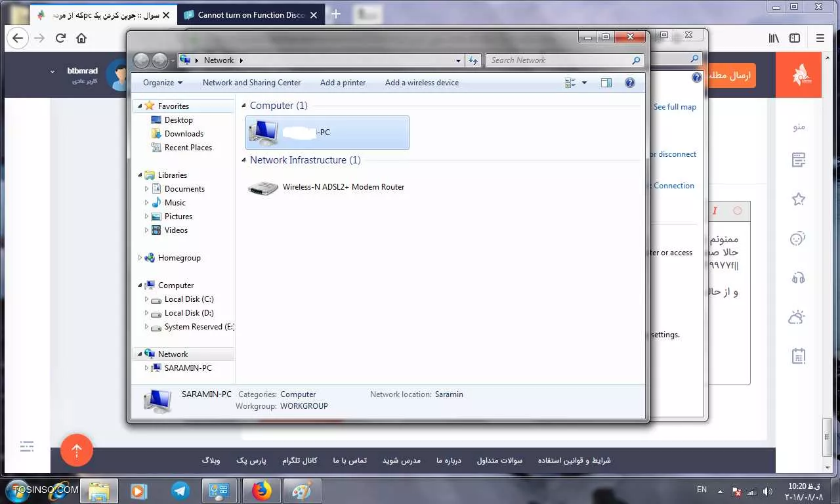Open Telegram from the taskbar

pyautogui.click(x=180, y=491)
